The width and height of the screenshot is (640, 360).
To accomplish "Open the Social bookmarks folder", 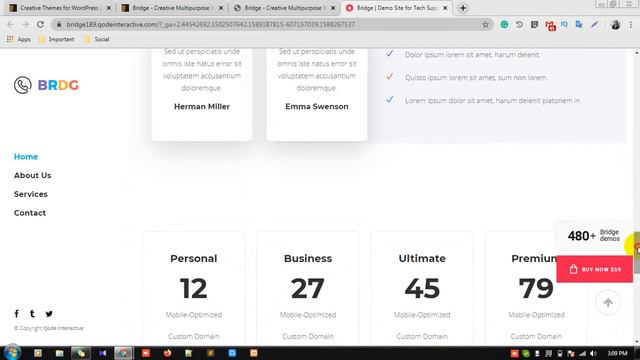I will coord(97,39).
